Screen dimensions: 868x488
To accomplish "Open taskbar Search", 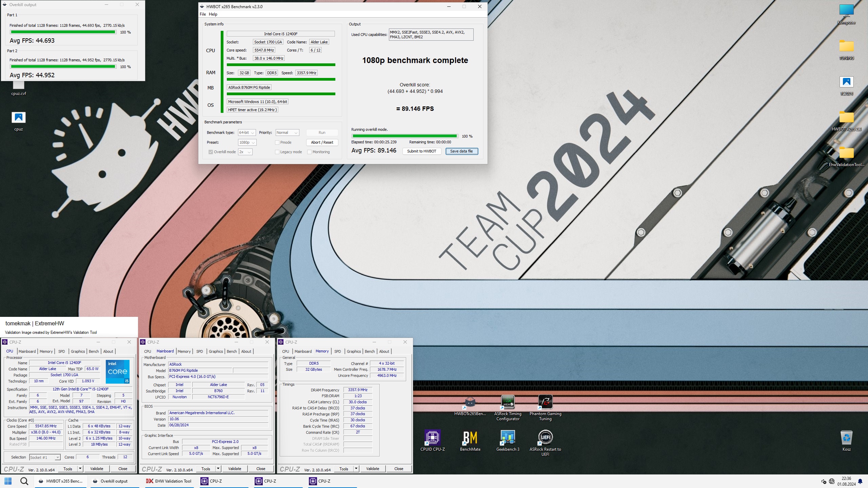I will (x=24, y=481).
